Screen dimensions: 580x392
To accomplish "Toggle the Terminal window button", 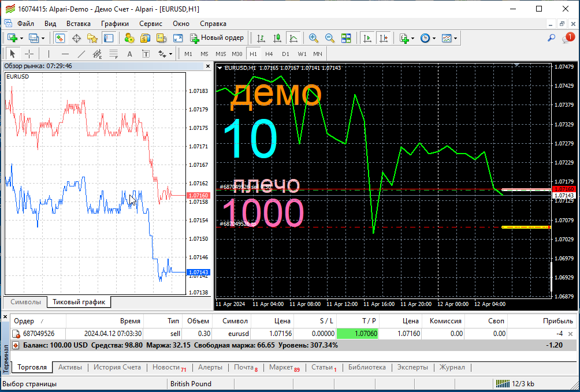I will (109, 38).
